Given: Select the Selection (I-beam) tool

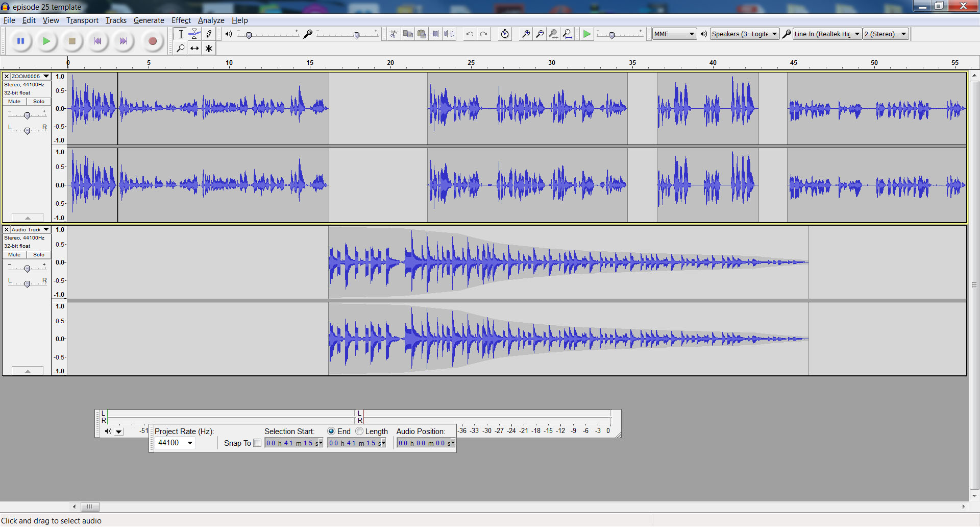Looking at the screenshot, I should [181, 34].
